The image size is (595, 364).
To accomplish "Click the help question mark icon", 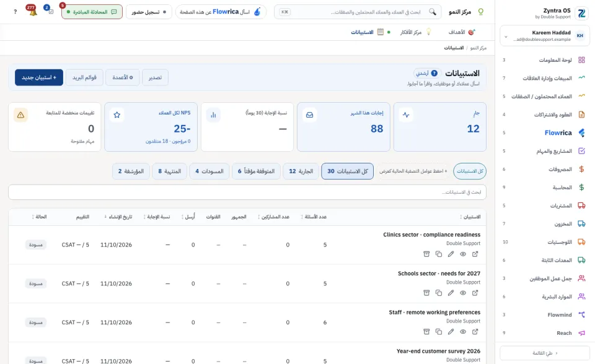I will tap(15, 12).
